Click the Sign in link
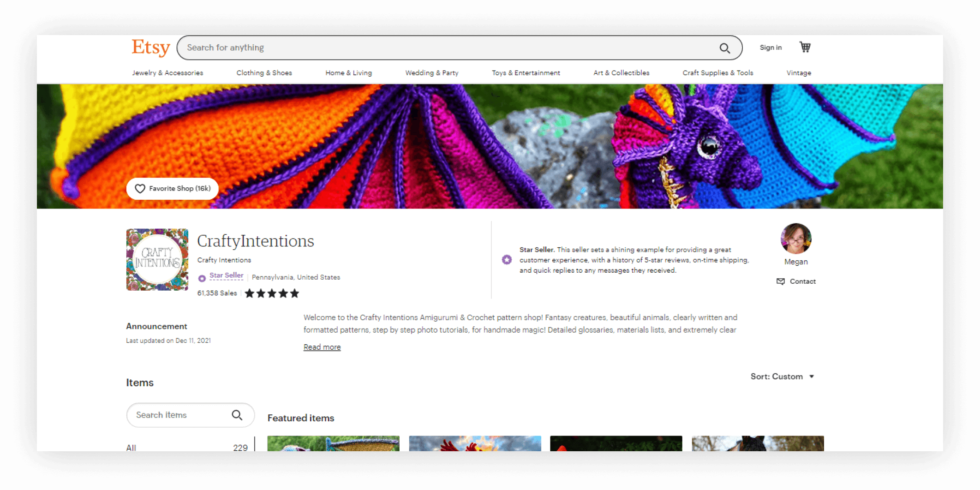 point(771,48)
